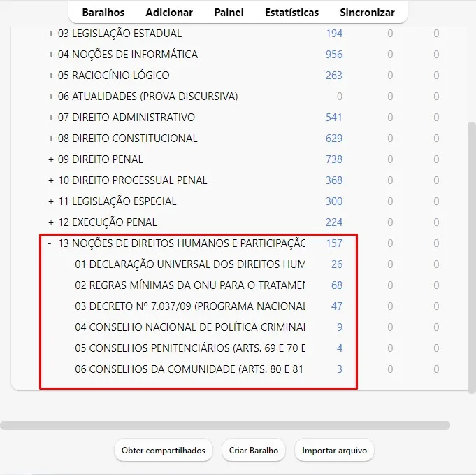
Task: Open deck 11 LEGISLAÇÃO ESPECIAL
Action: click(117, 201)
